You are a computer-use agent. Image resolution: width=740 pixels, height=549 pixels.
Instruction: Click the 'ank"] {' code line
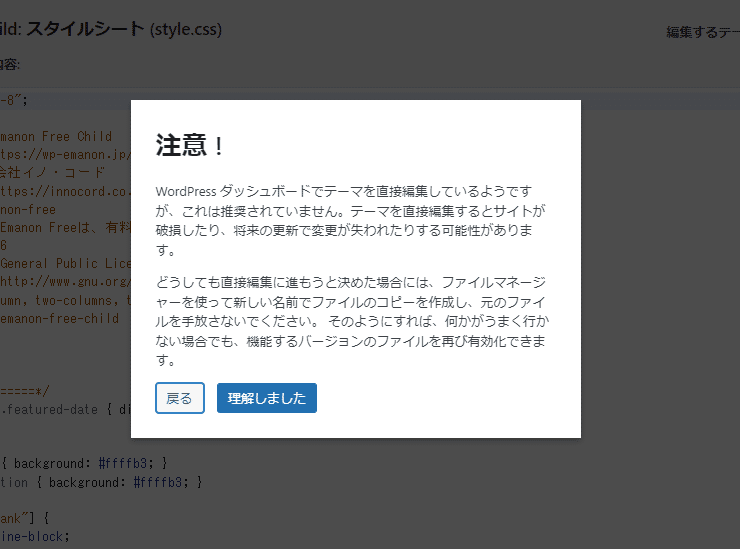coord(25,518)
